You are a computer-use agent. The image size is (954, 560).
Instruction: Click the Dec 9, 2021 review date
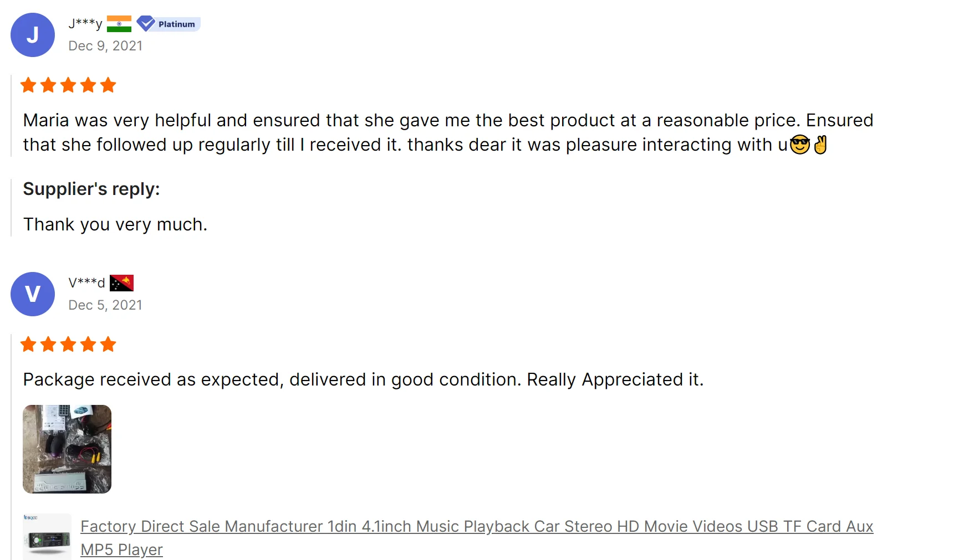coord(105,46)
